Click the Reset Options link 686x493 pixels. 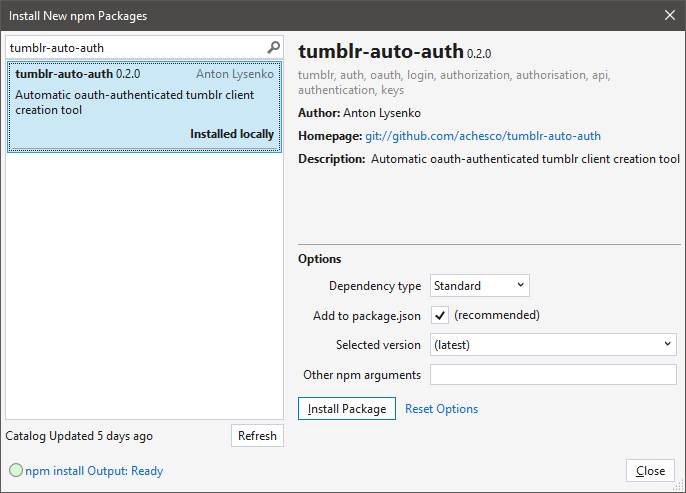pyautogui.click(x=441, y=409)
